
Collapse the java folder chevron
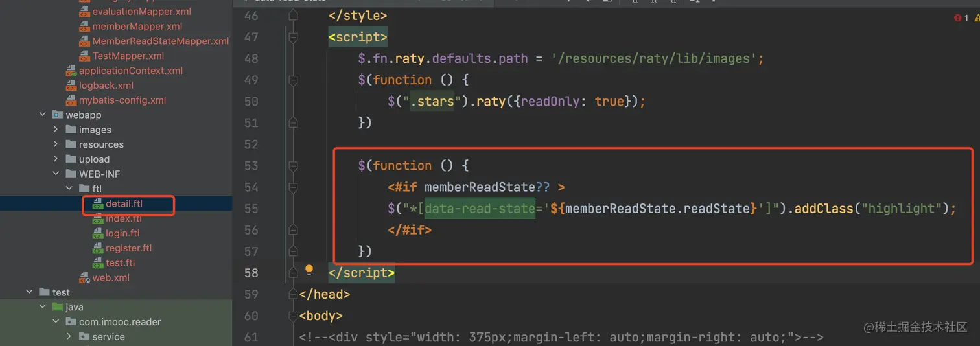click(x=43, y=307)
